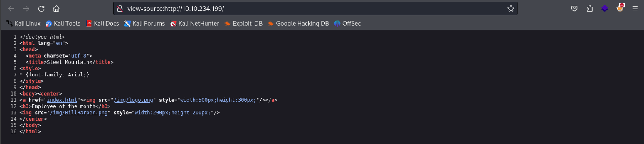Reload the current page
This screenshot has height=144, width=644.
point(41,9)
